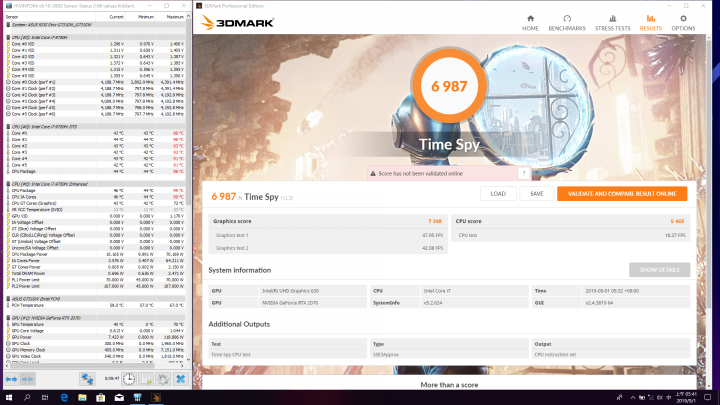Reset HWiNFO clock timer button
The width and height of the screenshot is (720, 405).
[x=129, y=379]
